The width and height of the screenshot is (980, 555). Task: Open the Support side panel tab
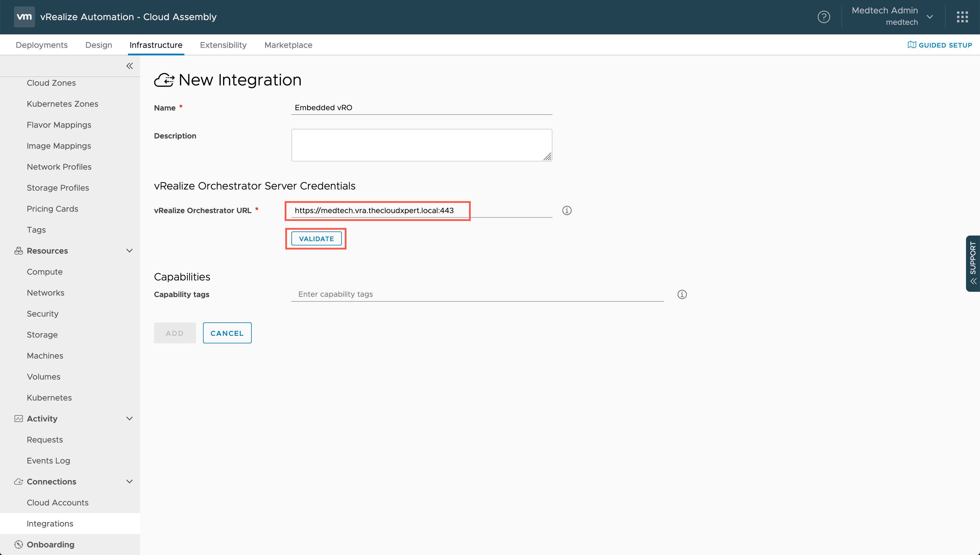(973, 263)
